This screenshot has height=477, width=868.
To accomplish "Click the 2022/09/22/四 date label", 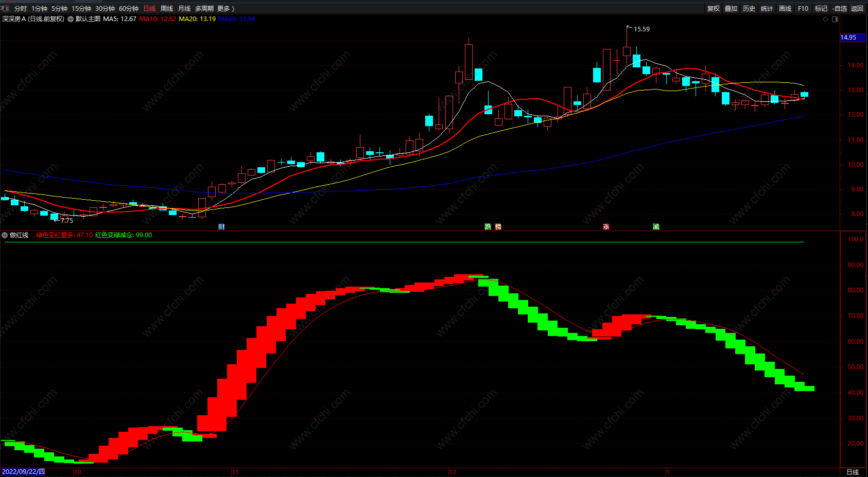I will click(23, 472).
